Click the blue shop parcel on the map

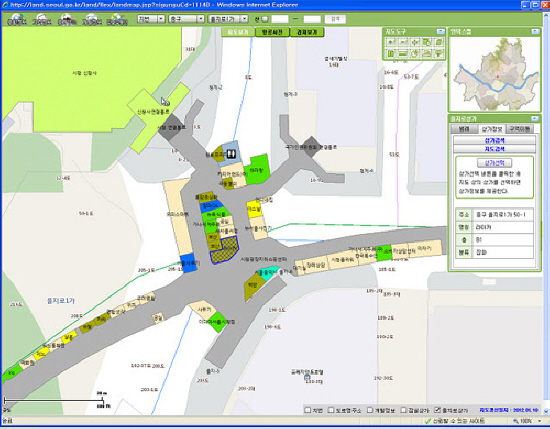click(x=188, y=263)
